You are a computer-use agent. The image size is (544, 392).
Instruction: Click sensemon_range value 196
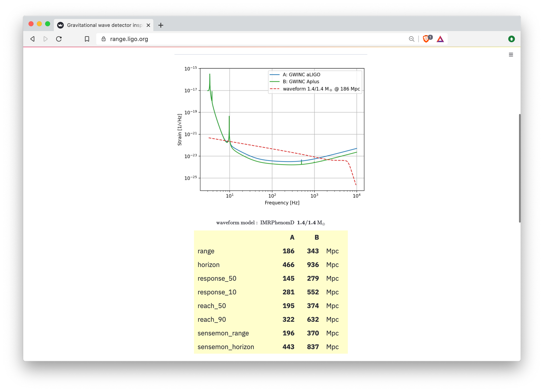288,333
